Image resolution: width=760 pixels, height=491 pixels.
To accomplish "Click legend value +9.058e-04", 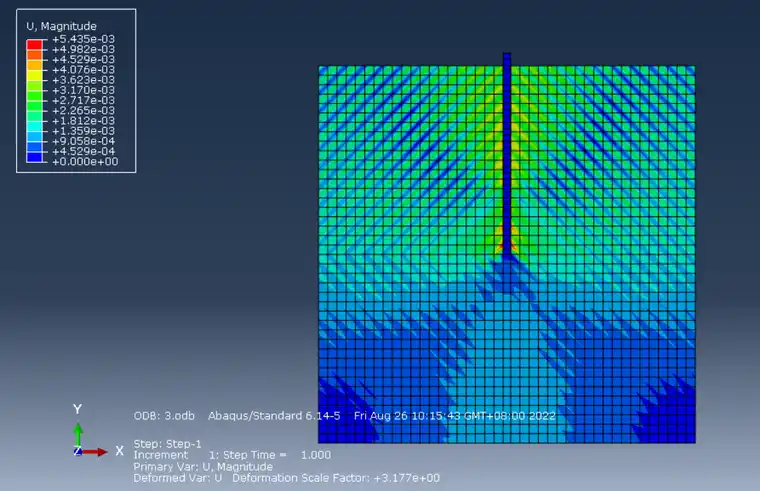I will (83, 141).
